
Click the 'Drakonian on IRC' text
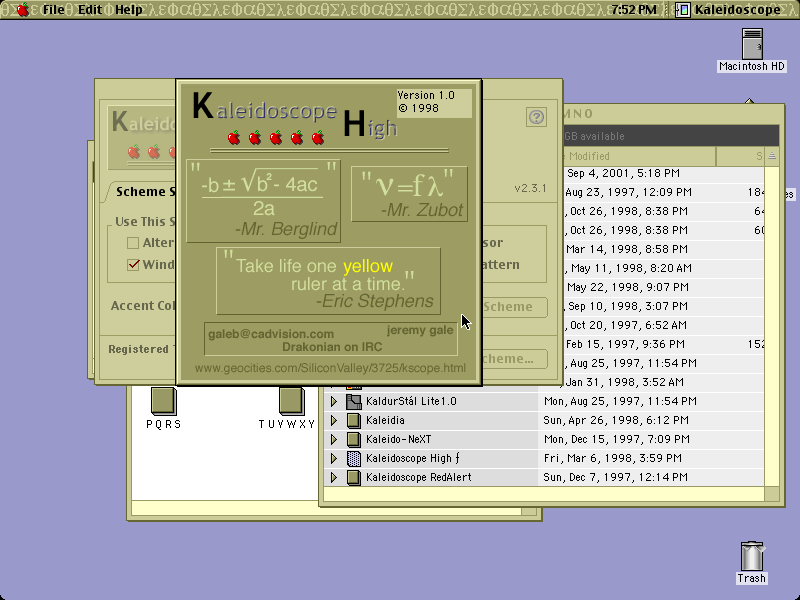click(332, 347)
